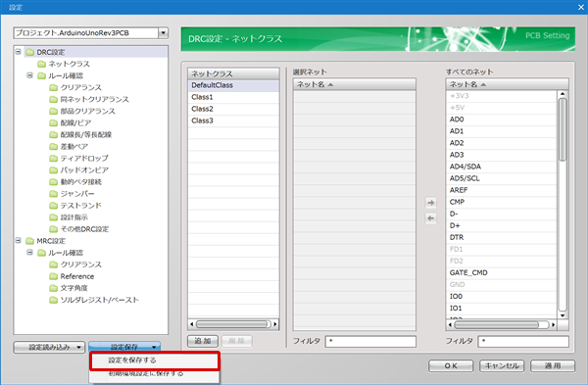Screen dimensions: 588x385
Task: Select GATE_CMD net
Action: click(502, 273)
